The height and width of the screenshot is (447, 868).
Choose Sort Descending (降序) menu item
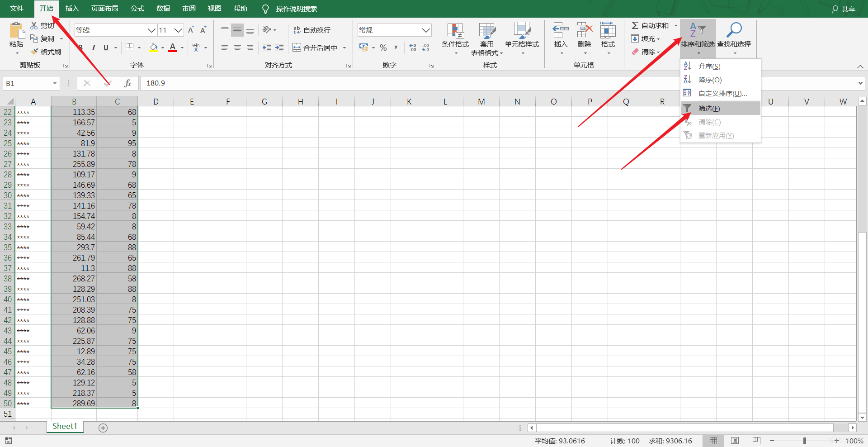click(x=721, y=80)
